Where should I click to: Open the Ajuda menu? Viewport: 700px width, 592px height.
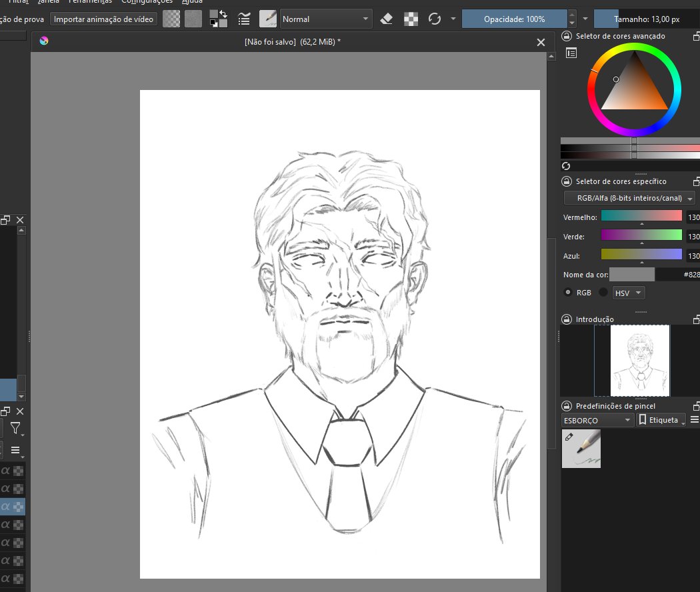(192, 2)
